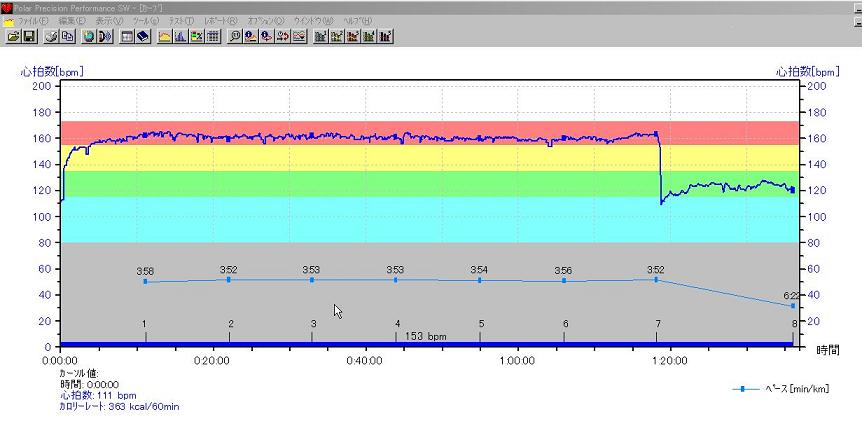Click the yellow document icon beside ファイル
862x426 pixels.
point(8,21)
